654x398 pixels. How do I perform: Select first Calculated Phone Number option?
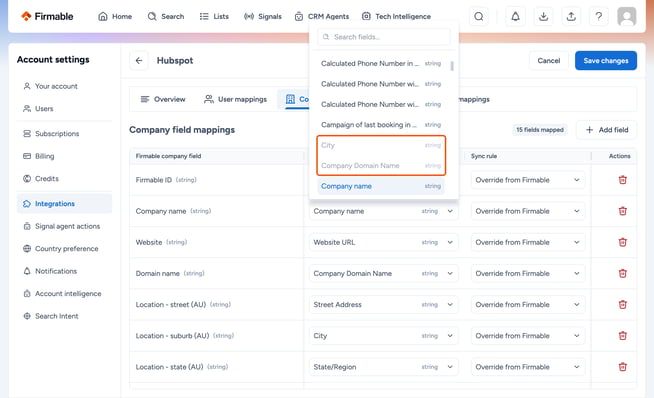pos(381,63)
